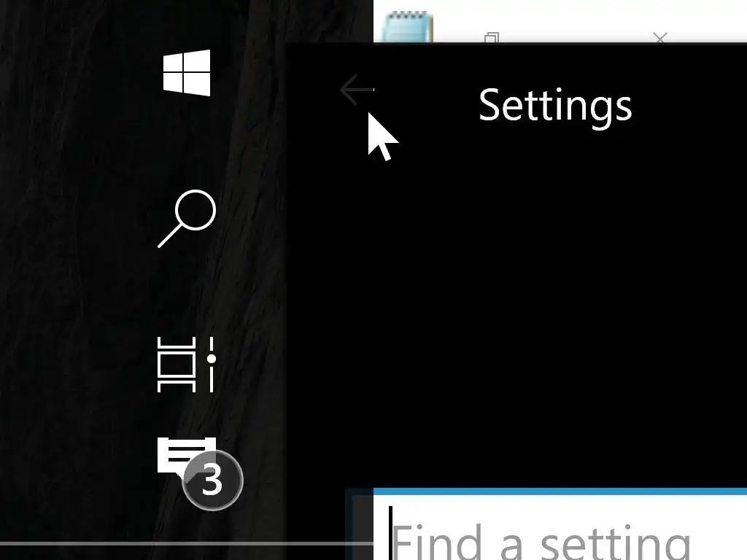The image size is (747, 560).
Task: Click the placeholder text Find a setting
Action: click(541, 542)
